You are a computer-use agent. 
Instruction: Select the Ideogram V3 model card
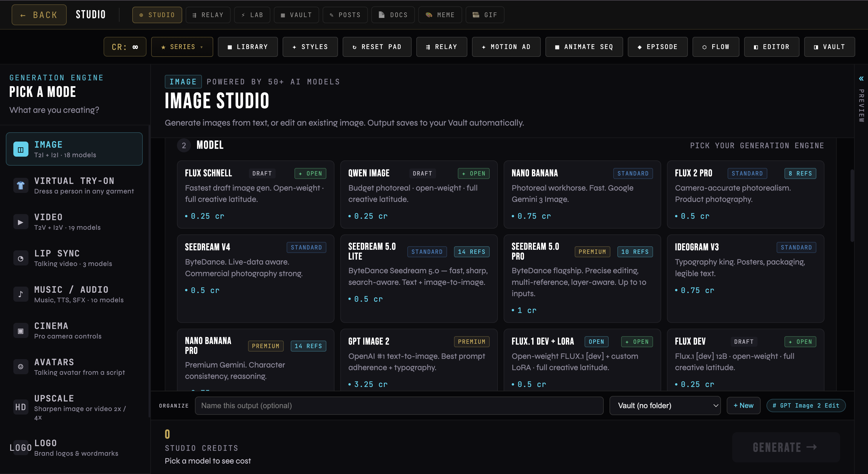[745, 278]
